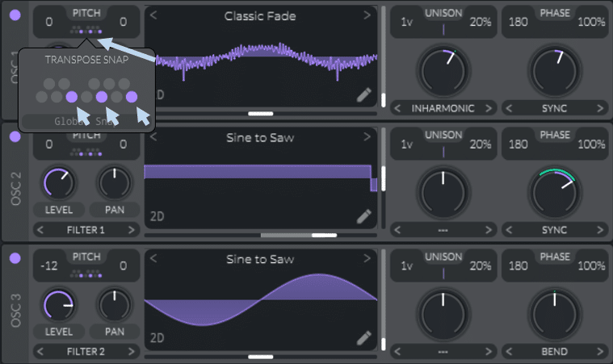Click the OSC 2 LEVEL knob

58,182
